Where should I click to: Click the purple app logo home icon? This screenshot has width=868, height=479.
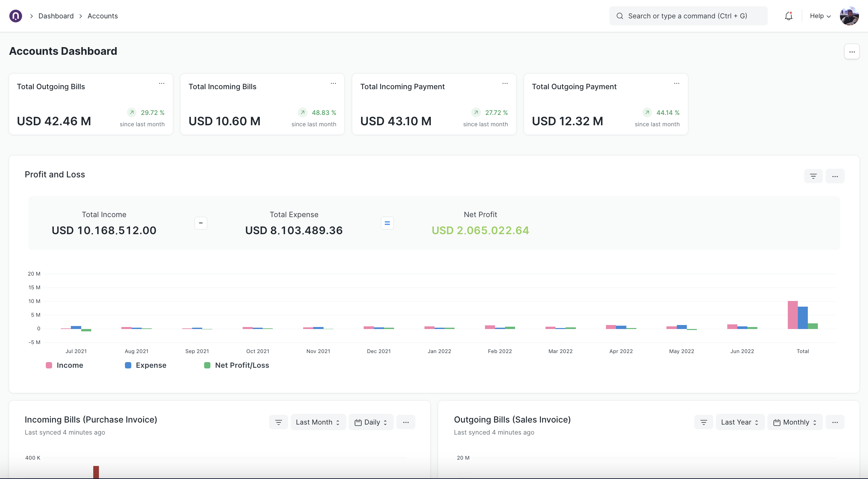point(15,16)
